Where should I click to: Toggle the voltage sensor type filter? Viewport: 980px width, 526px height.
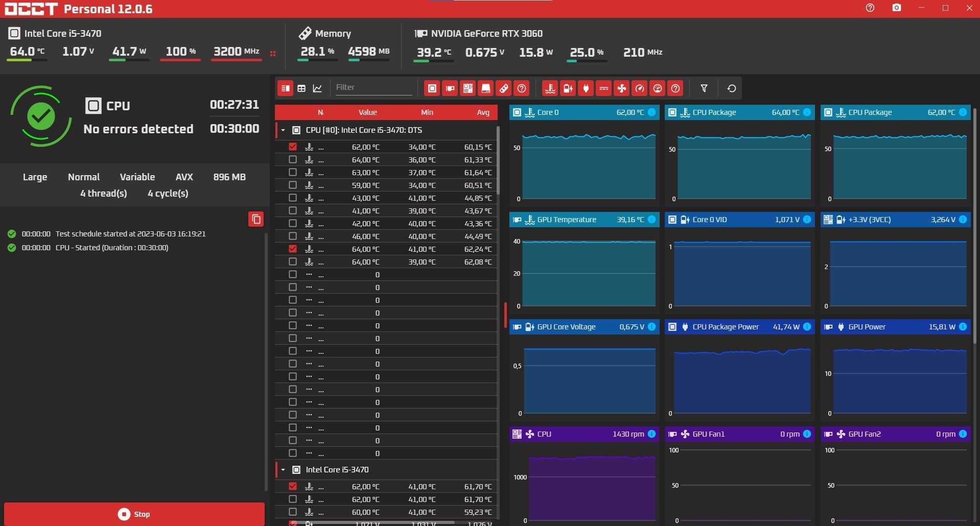[568, 88]
